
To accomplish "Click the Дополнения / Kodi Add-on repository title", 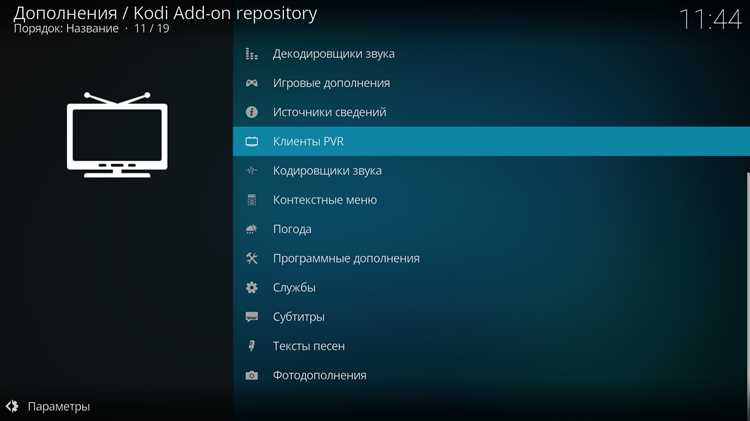I will pyautogui.click(x=165, y=13).
